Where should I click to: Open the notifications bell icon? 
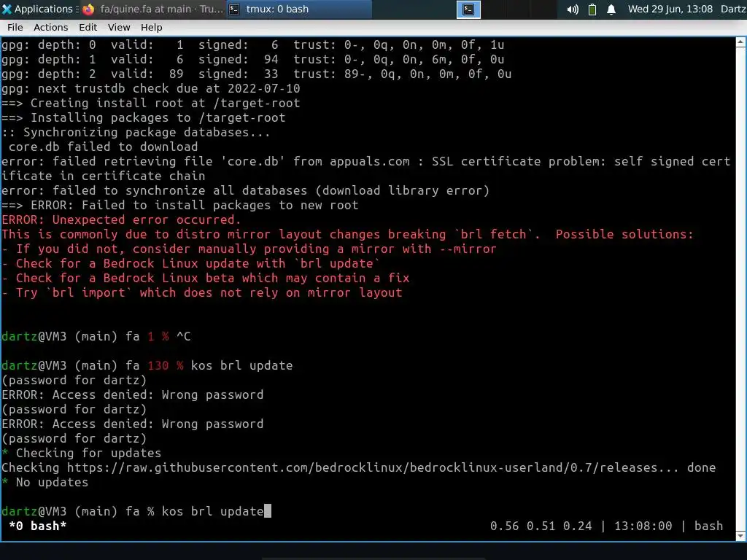[x=611, y=9]
